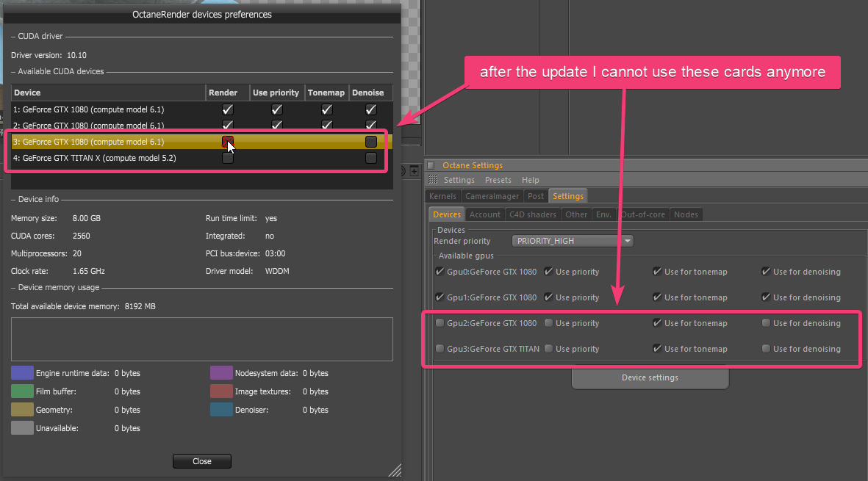Image resolution: width=868 pixels, height=481 pixels.
Task: Open the C4D shaders sub-tab
Action: pyautogui.click(x=533, y=214)
